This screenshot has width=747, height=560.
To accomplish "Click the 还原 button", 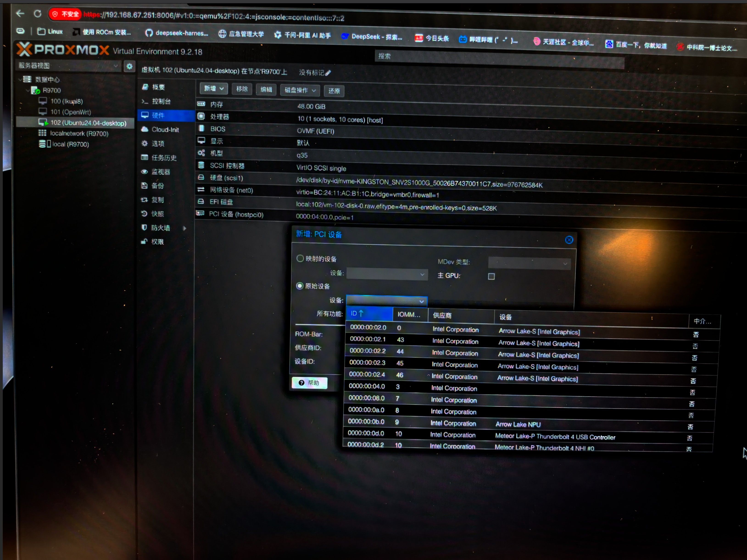I will (x=334, y=91).
